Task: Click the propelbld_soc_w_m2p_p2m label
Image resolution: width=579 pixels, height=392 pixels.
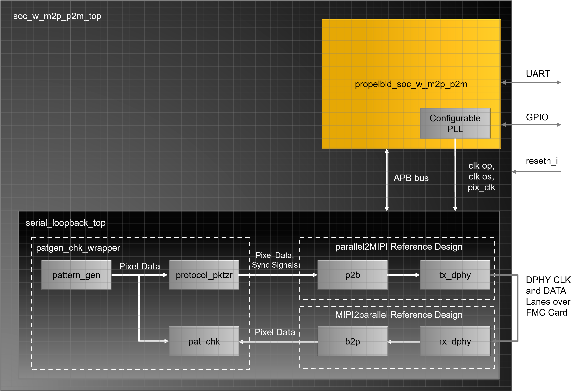Action: coord(411,84)
